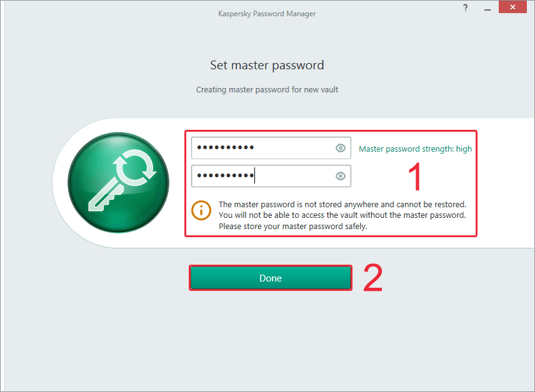Click the Set master password heading
This screenshot has height=392, width=535.
coord(267,65)
